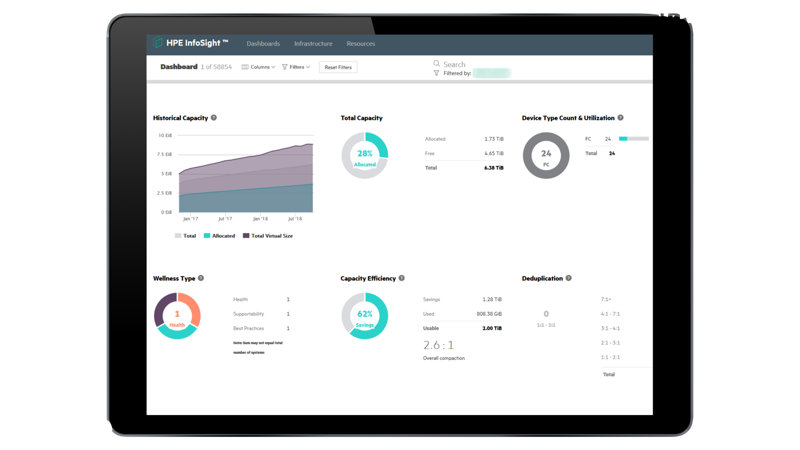Click the 7:1+ deduplication range
This screenshot has height=450, width=800.
(606, 299)
